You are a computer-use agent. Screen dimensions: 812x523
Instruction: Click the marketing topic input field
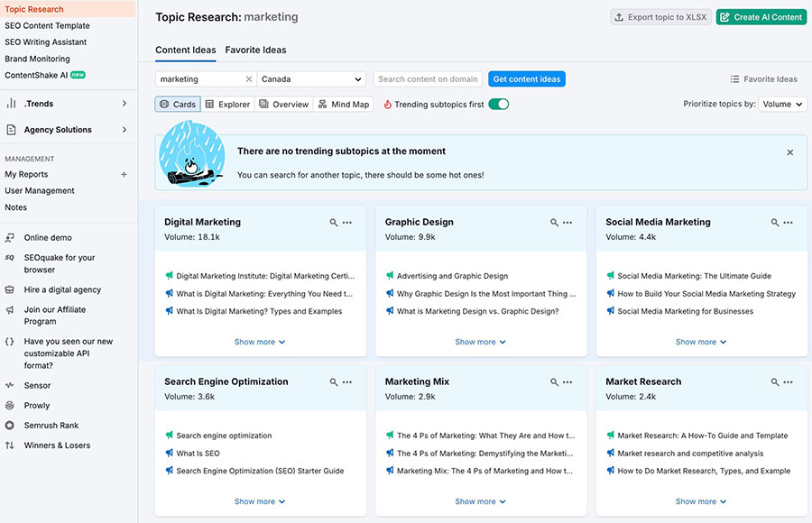199,79
